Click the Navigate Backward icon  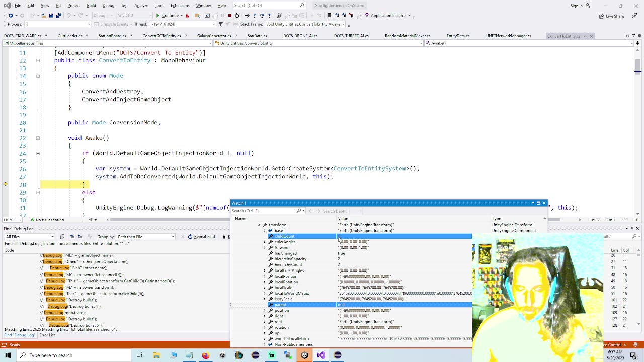10,16
